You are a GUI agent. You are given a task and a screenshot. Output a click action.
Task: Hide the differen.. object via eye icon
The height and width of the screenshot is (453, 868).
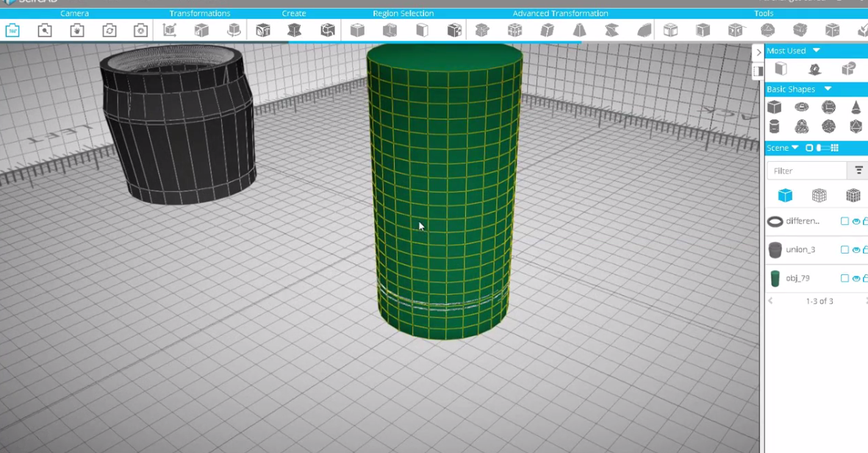click(x=856, y=221)
